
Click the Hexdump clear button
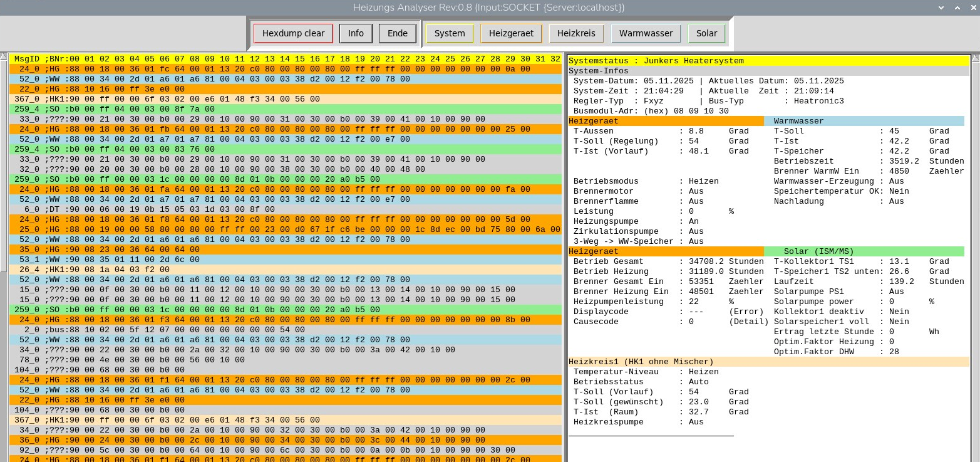pos(293,33)
